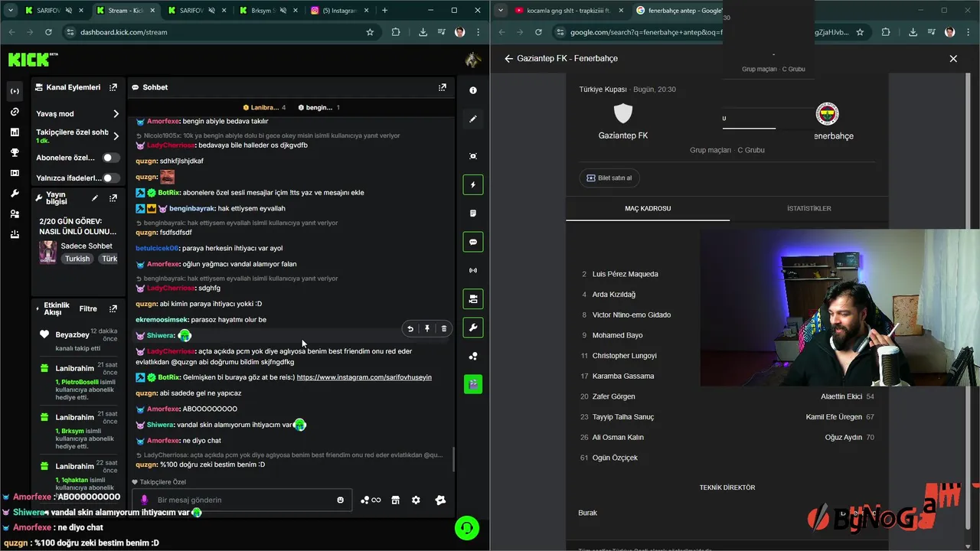
Task: Click the Bilet satın al button
Action: (x=609, y=178)
